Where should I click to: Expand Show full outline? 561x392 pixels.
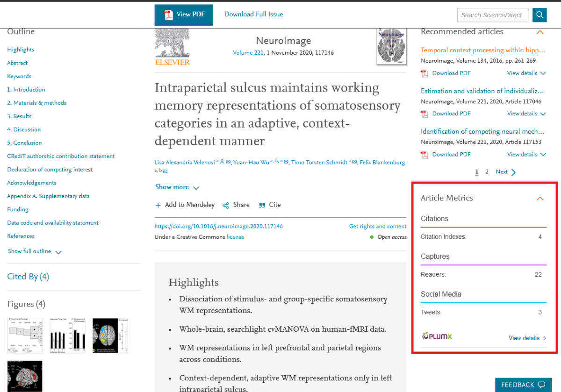coord(35,251)
